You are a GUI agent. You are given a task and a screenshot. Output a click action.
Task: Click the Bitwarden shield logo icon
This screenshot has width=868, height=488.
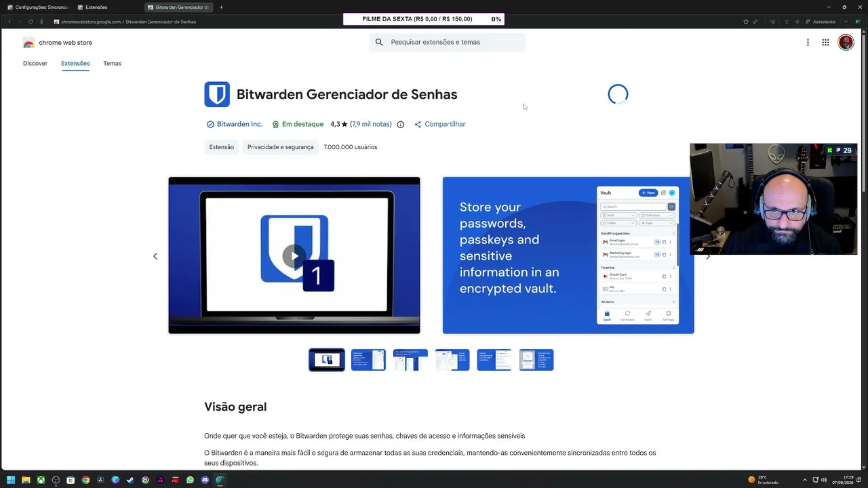(217, 94)
